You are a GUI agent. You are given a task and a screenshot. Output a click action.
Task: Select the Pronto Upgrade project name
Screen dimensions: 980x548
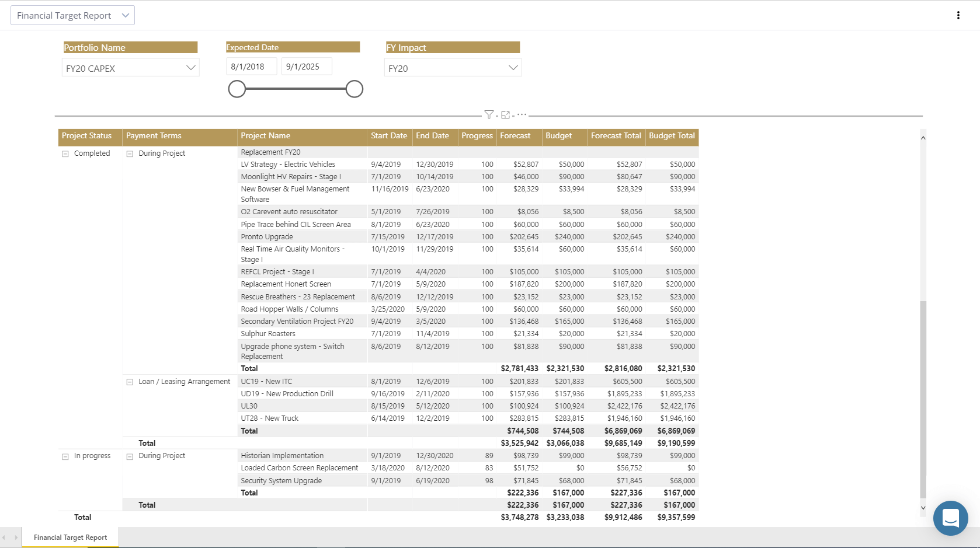point(267,237)
